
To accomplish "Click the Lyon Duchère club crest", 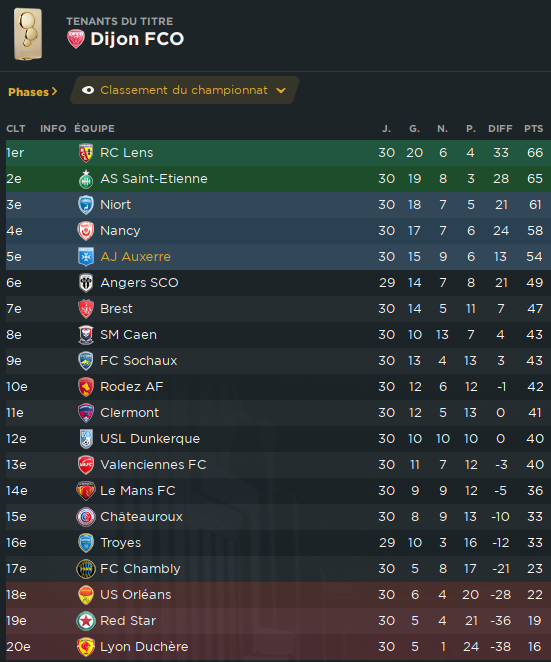I will coord(86,647).
